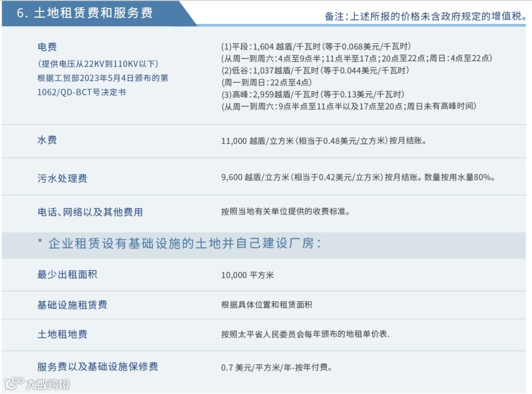Click the text '根据具体位置和租赁面积'
The height and width of the screenshot is (394, 532).
(x=267, y=305)
